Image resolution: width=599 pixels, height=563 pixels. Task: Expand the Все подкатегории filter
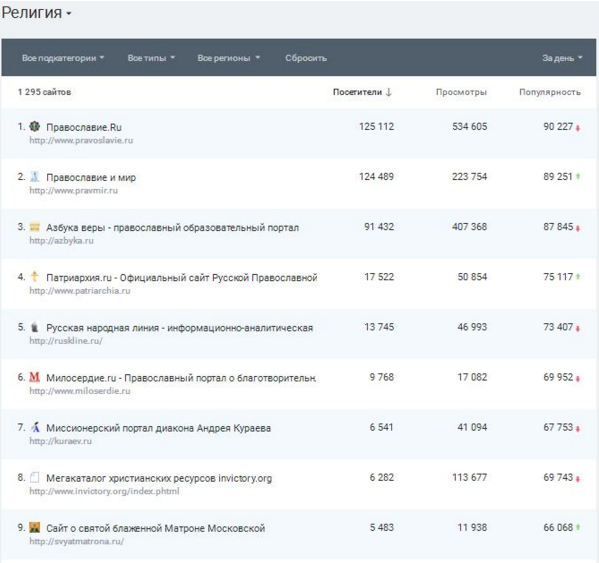pos(63,58)
